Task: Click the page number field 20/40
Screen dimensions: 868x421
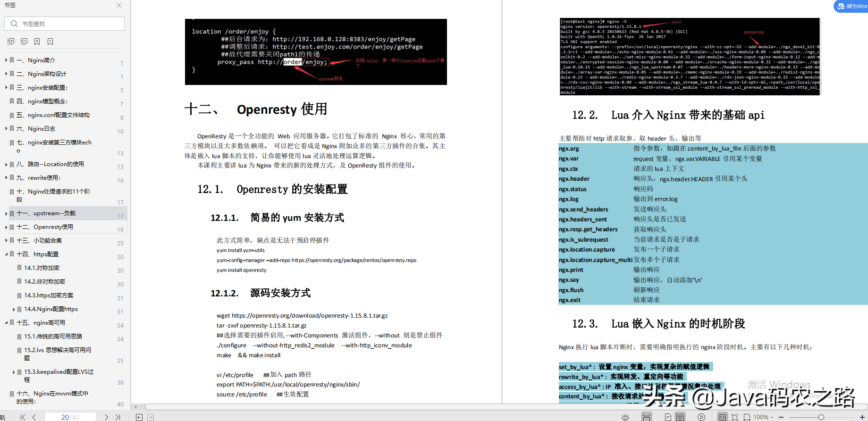Action: 70,417
